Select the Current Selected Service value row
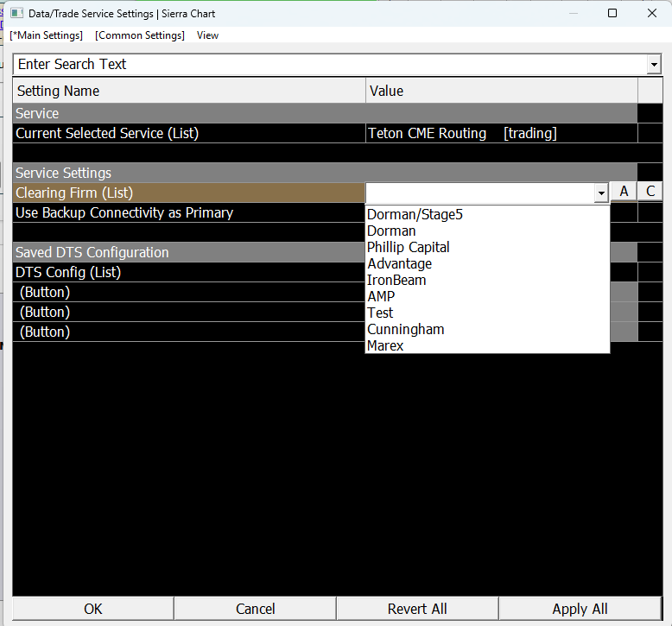 pyautogui.click(x=502, y=133)
